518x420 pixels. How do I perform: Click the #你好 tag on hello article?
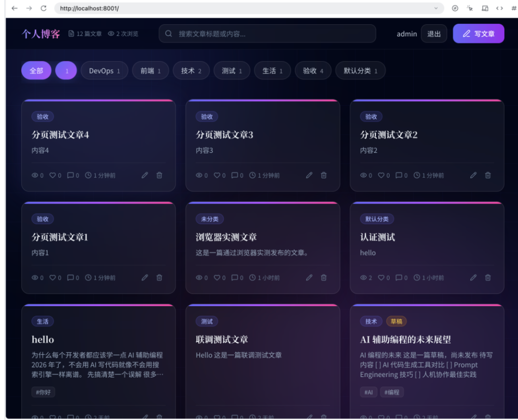(43, 392)
